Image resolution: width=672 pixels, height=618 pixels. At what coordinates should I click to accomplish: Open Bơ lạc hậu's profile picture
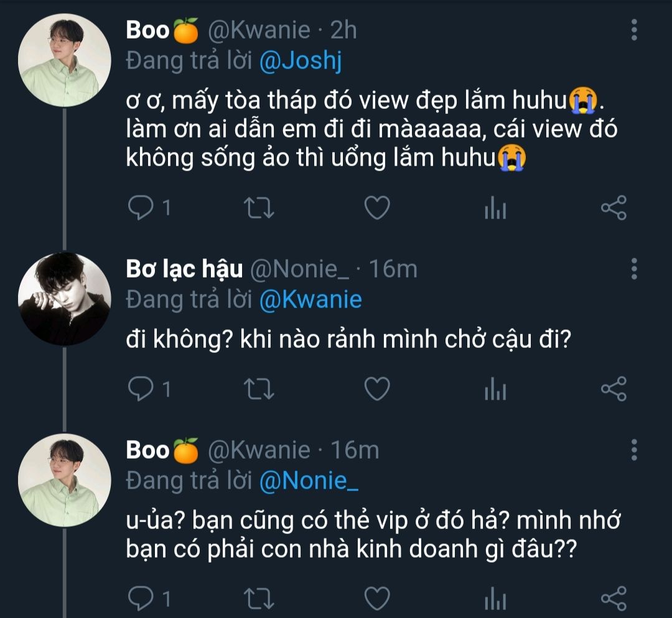64,299
